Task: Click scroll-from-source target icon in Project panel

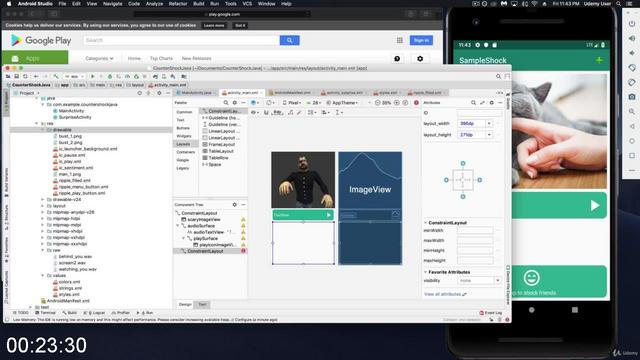Action: [140, 93]
